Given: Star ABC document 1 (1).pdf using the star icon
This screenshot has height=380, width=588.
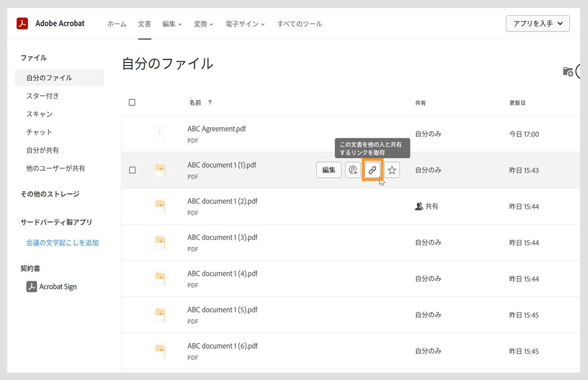Looking at the screenshot, I should pyautogui.click(x=392, y=170).
